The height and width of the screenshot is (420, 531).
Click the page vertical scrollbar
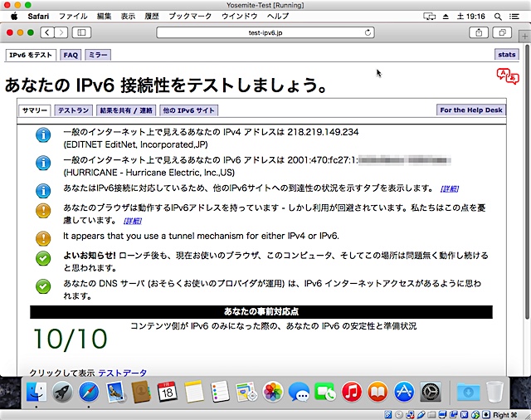[527, 183]
